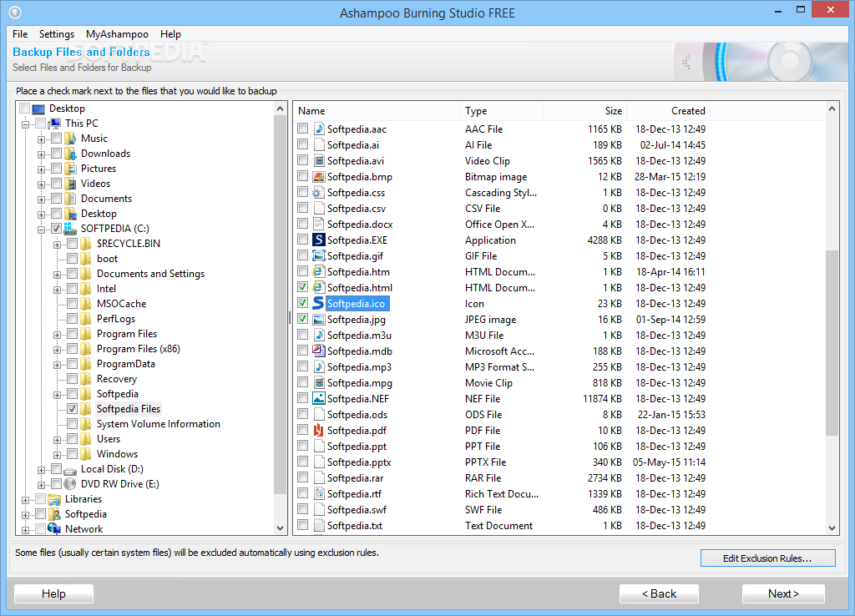Check the Program Files folder checkbox
This screenshot has height=616, width=855.
point(72,334)
